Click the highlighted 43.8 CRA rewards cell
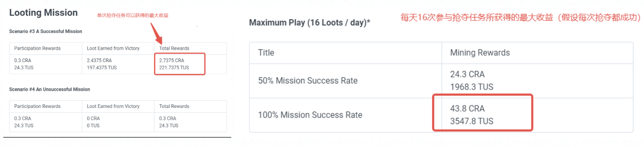 (x=467, y=109)
